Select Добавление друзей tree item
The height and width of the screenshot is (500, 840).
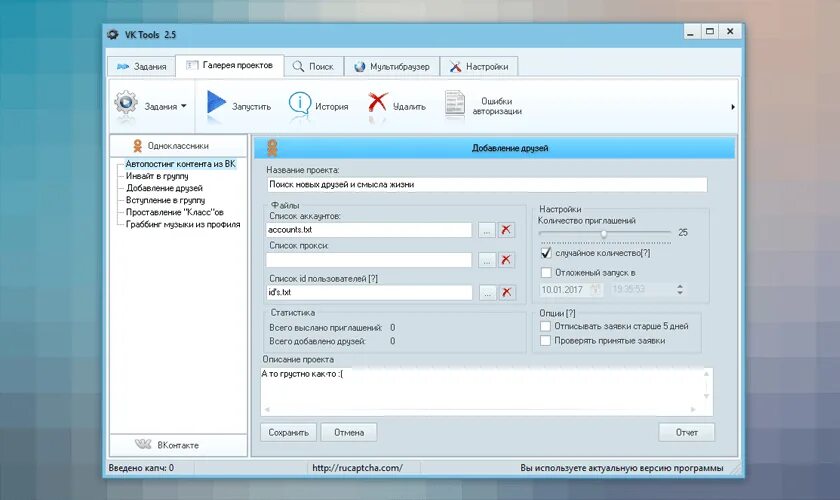point(164,188)
